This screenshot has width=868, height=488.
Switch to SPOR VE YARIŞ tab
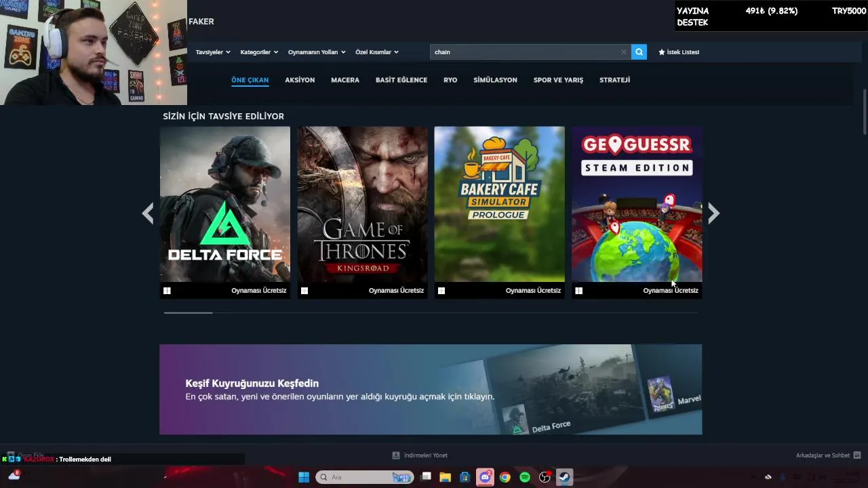point(558,80)
